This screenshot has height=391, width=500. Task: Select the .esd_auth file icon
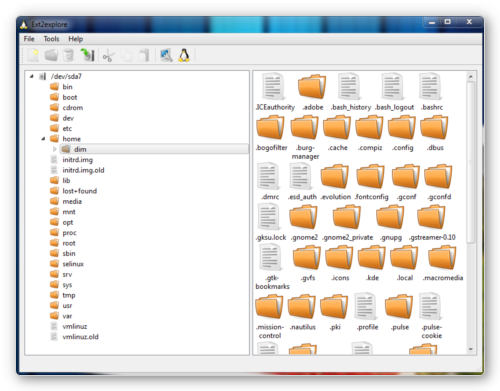tap(301, 176)
